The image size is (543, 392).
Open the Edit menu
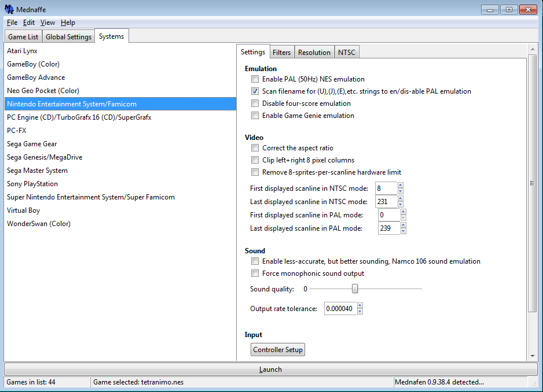click(x=29, y=23)
